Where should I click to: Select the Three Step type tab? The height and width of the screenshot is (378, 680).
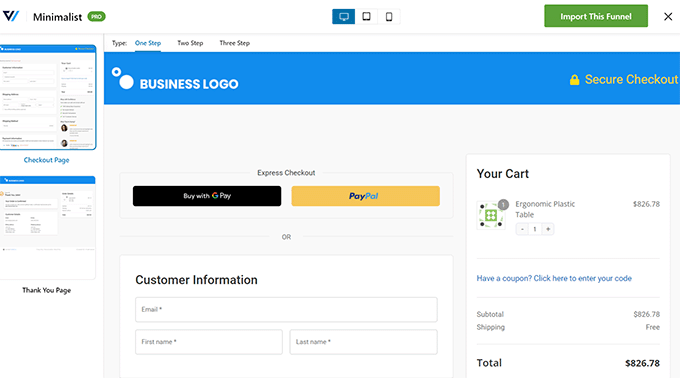pos(235,43)
